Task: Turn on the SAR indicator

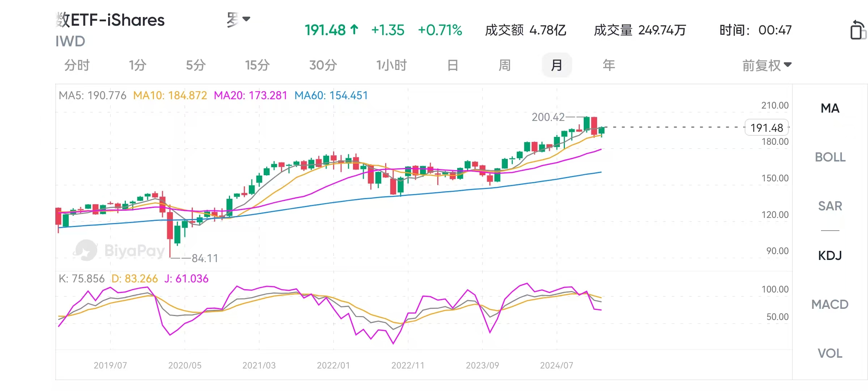Action: tap(830, 206)
